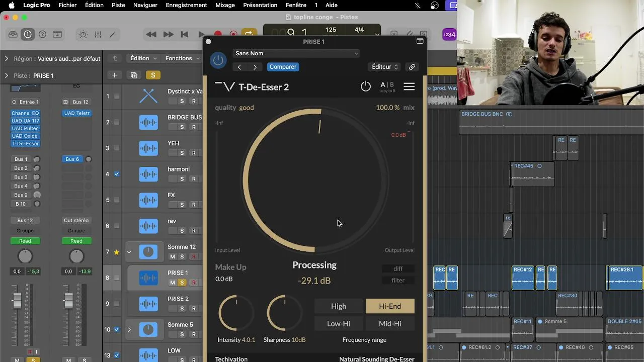The width and height of the screenshot is (644, 362).
Task: Click the Rewind transport button
Action: pyautogui.click(x=151, y=34)
